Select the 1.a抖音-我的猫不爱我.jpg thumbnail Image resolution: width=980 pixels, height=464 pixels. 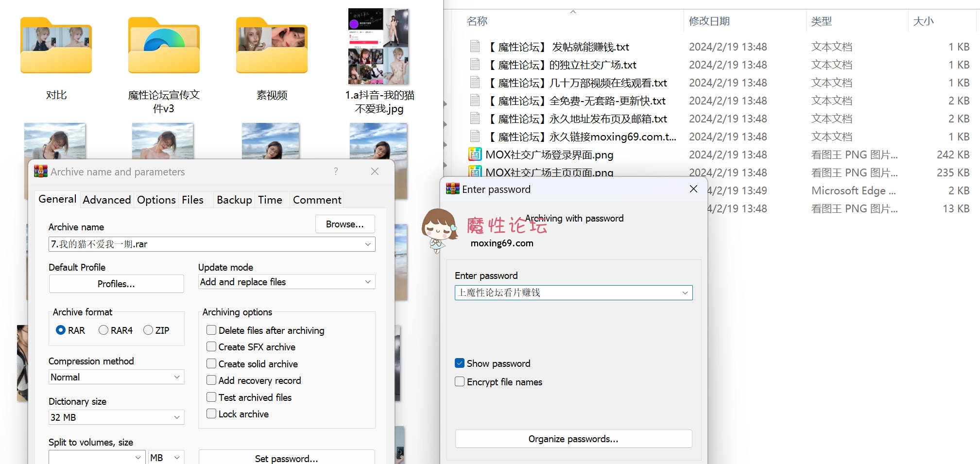(x=378, y=46)
